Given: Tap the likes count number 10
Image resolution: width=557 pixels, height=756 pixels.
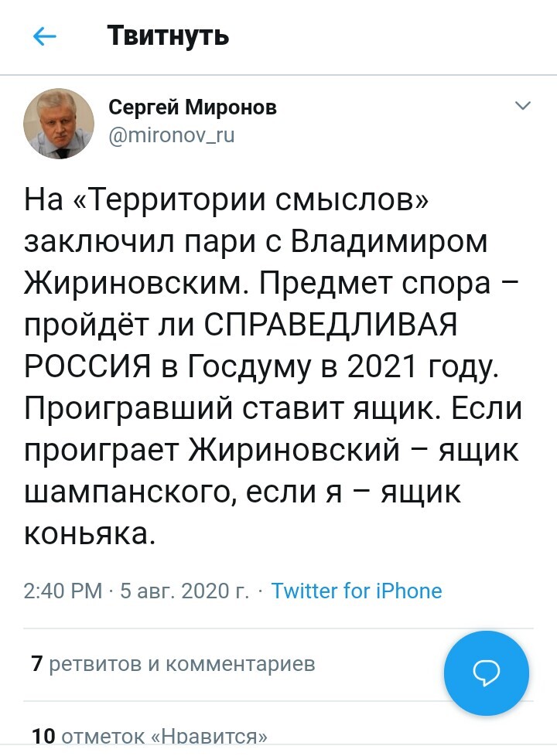Looking at the screenshot, I should (x=43, y=737).
